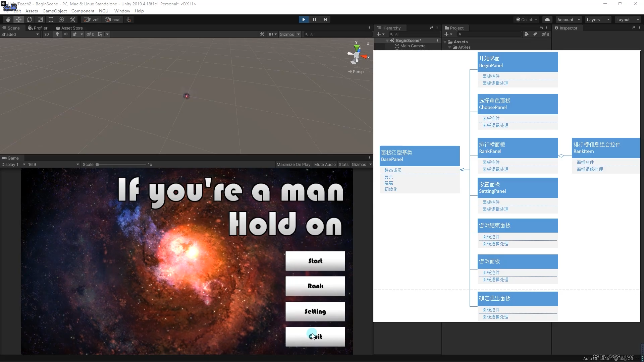Click the Mute Audio button
Viewport: 644px width, 362px height.
point(325,164)
